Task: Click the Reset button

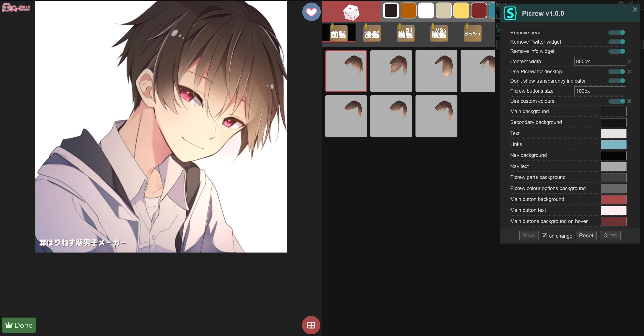Action: tap(586, 235)
